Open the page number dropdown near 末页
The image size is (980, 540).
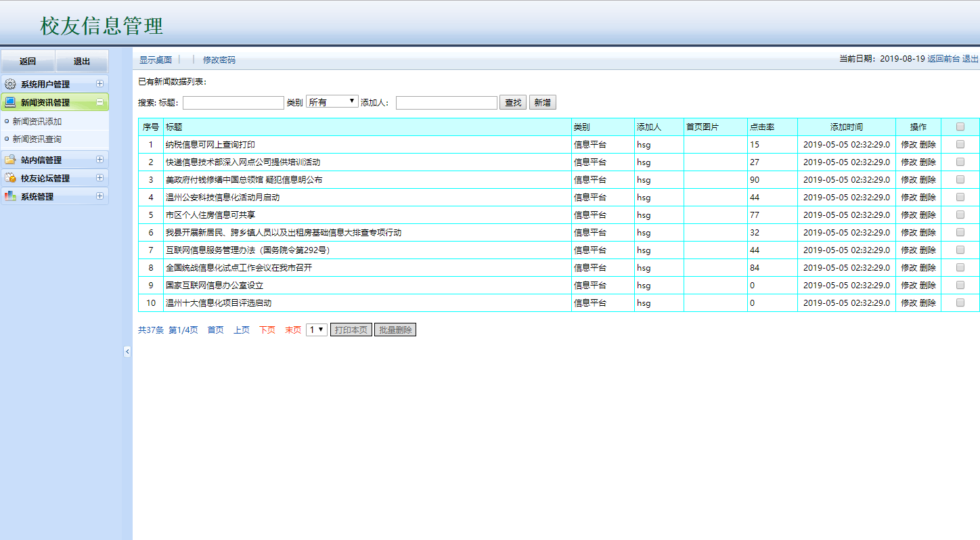pyautogui.click(x=315, y=329)
